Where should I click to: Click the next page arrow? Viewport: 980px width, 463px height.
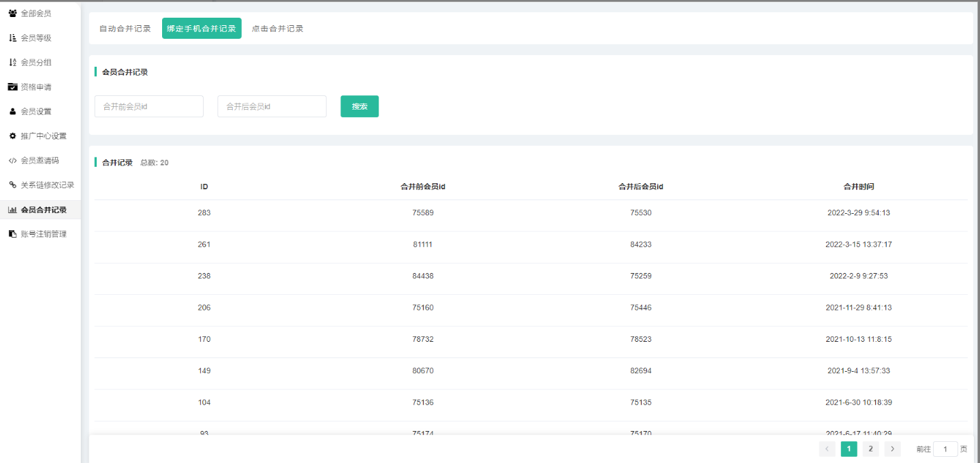tap(892, 449)
